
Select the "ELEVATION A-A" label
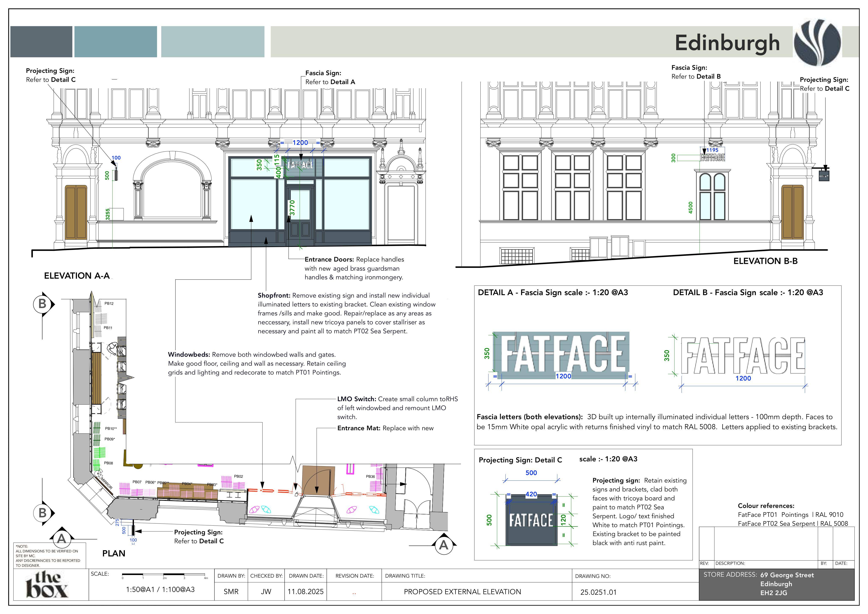point(77,276)
